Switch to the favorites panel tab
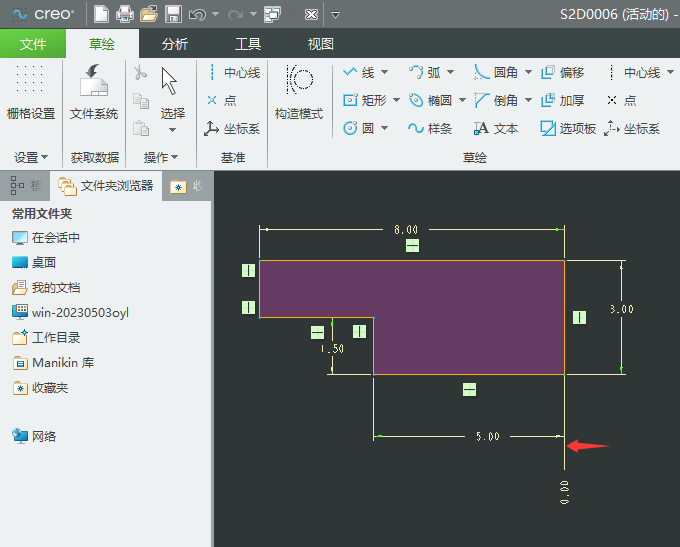The image size is (680, 547). [x=186, y=186]
